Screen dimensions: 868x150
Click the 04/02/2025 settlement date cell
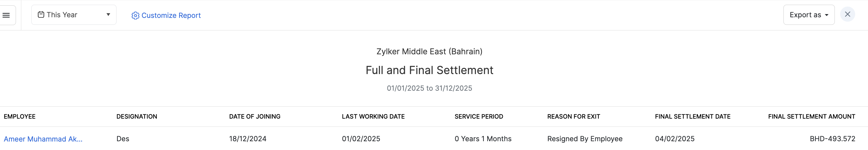pyautogui.click(x=674, y=139)
